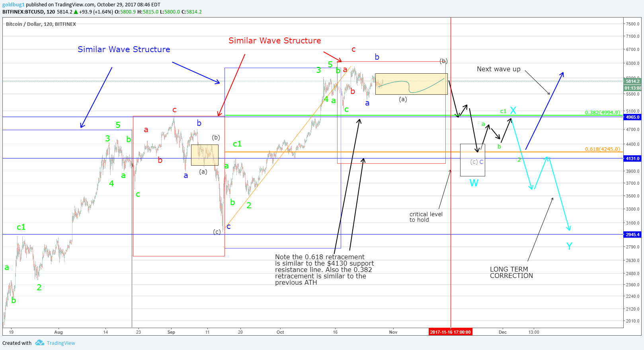The image size is (644, 350).
Task: Select the orange 0.618(4245.0) Fibonacci label
Action: click(x=602, y=149)
